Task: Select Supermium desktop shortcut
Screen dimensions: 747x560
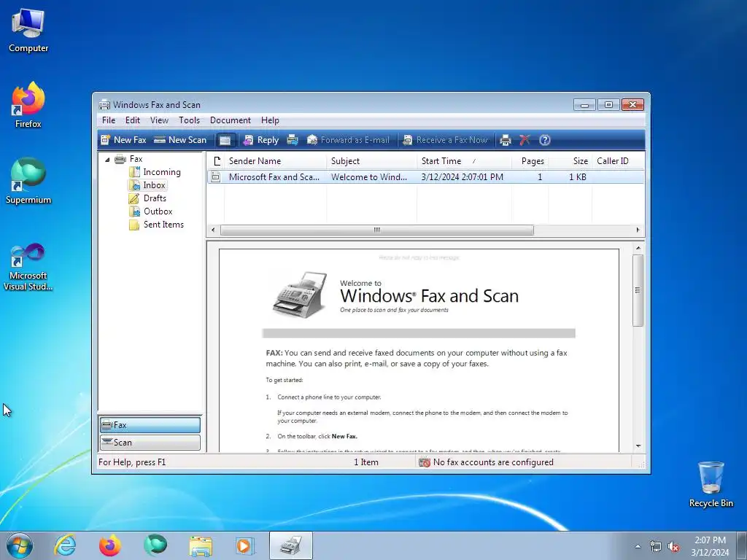Action: point(28,182)
